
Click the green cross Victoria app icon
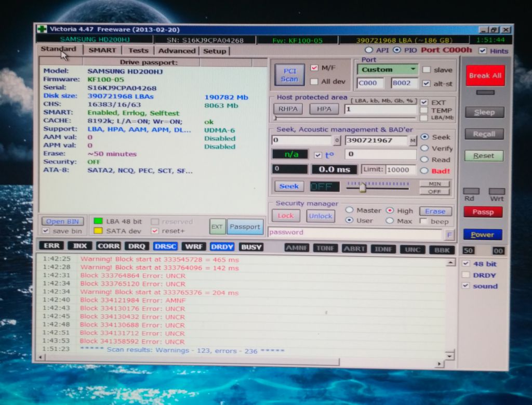tap(42, 29)
